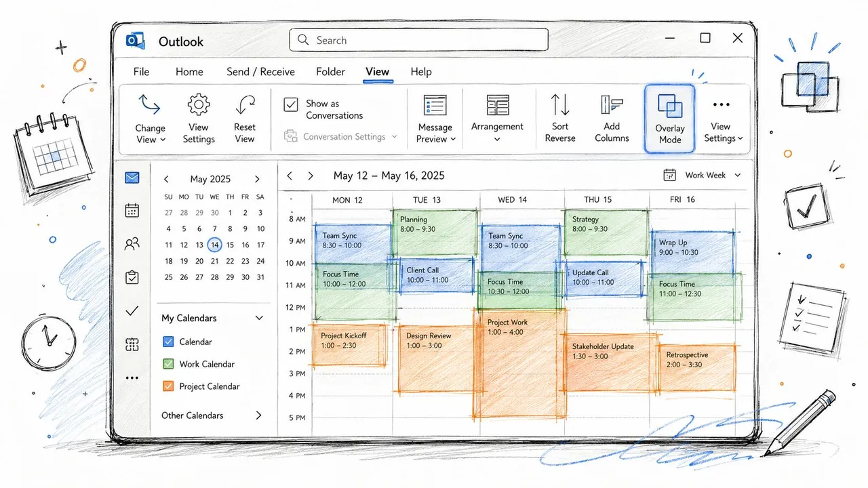
Task: Click the Conversation Settings icon
Action: click(290, 136)
